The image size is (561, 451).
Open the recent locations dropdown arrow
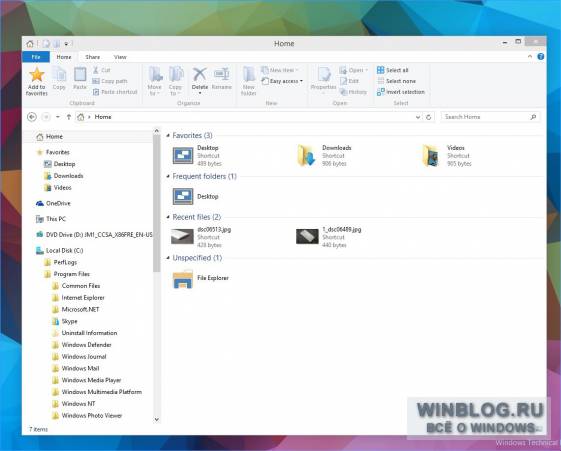click(58, 117)
